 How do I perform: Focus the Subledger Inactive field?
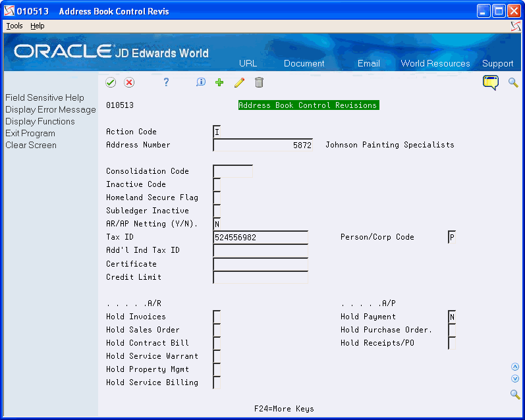pyautogui.click(x=217, y=211)
